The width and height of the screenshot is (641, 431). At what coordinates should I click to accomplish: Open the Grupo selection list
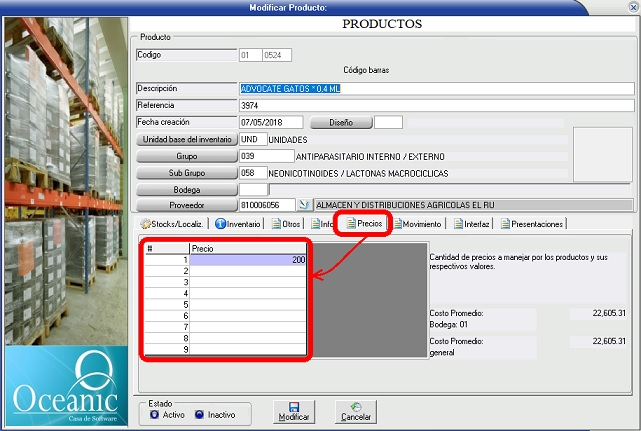coord(186,156)
